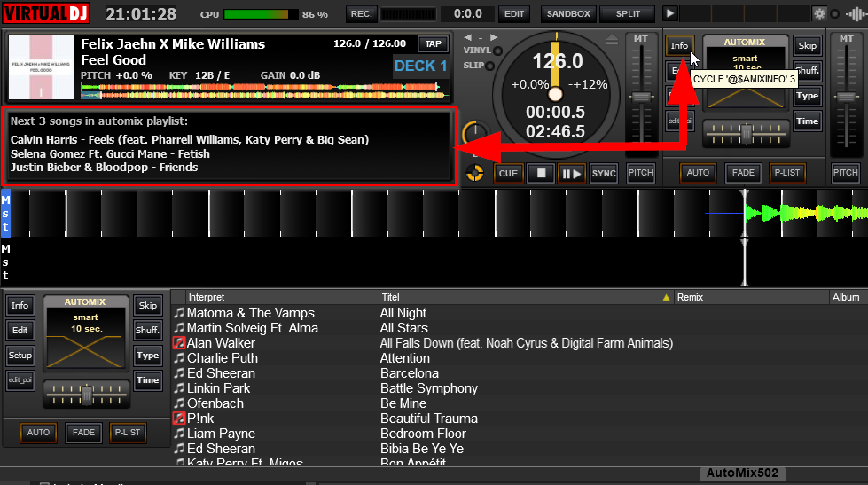Click the waveform icon at top right
Image resolution: width=868 pixels, height=485 pixels.
pyautogui.click(x=856, y=14)
